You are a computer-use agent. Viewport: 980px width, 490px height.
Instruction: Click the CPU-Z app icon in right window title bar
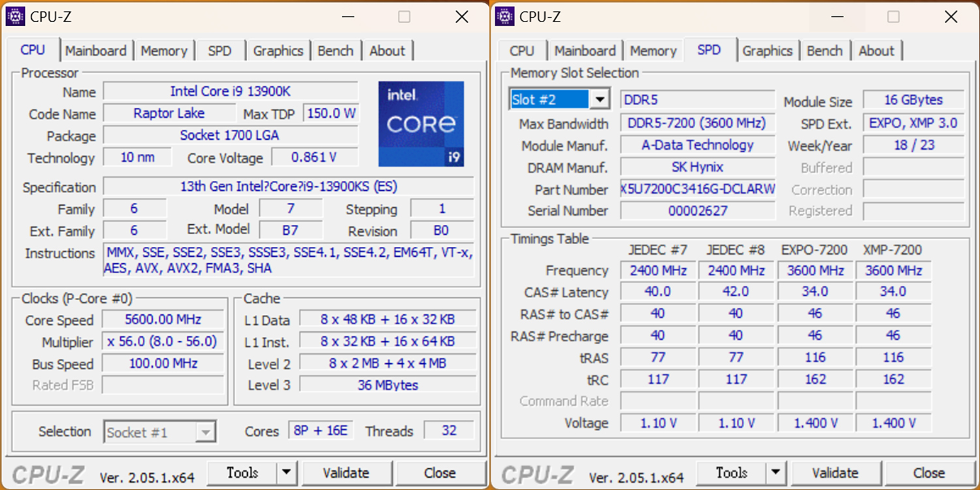point(504,16)
